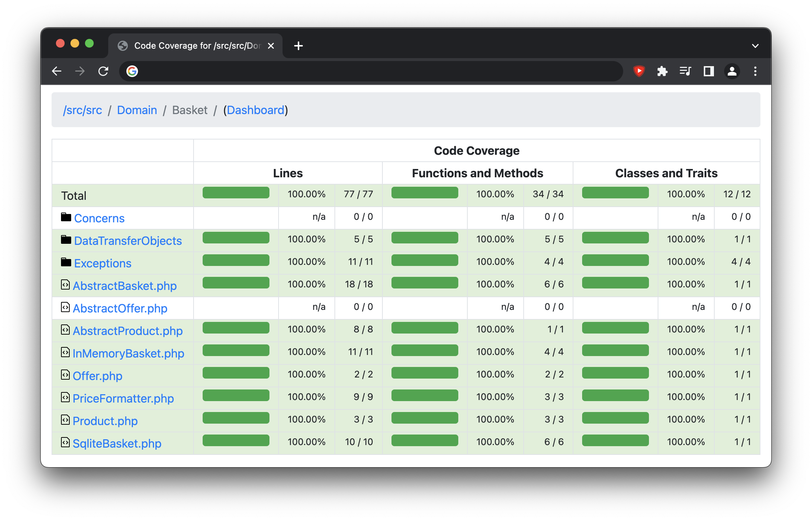Open the user profile avatar menu
812x521 pixels.
732,71
